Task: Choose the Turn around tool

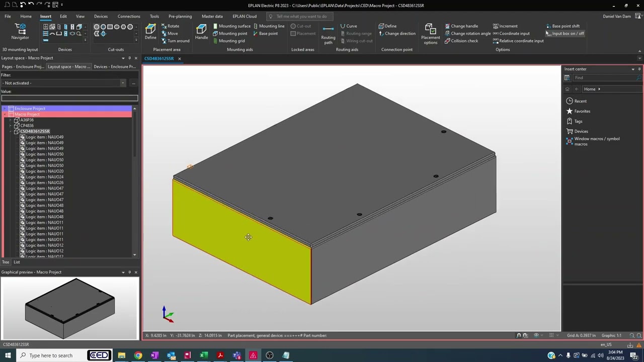Action: click(175, 41)
